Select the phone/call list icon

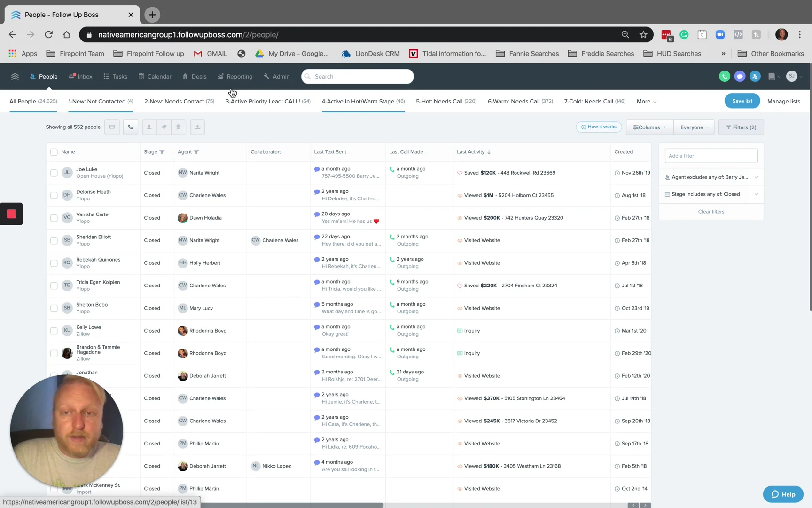130,127
